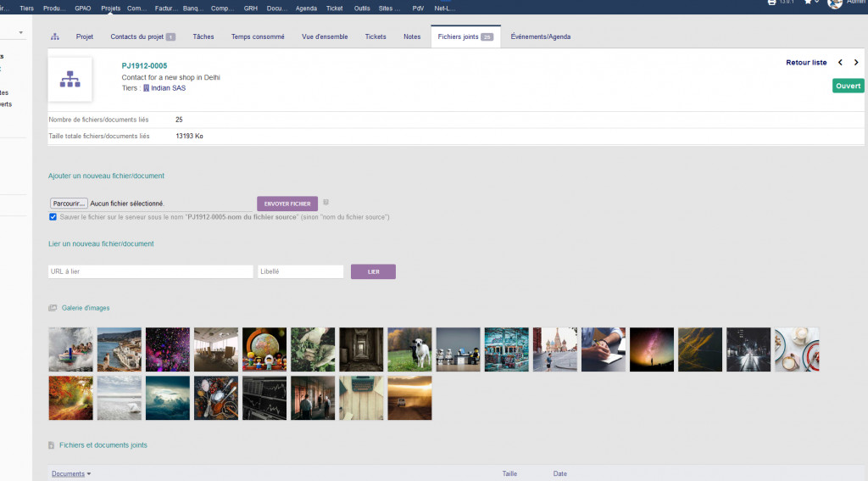The width and height of the screenshot is (868, 481).
Task: Expand the Documents column sort dropdown
Action: (88, 474)
